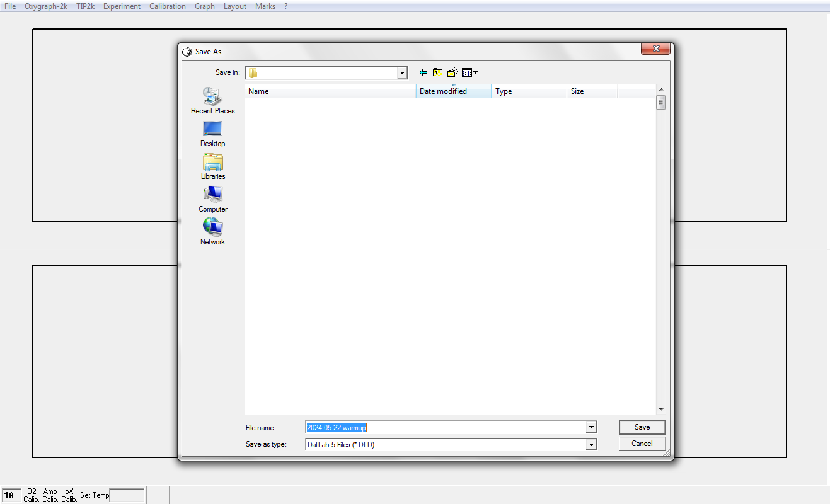This screenshot has height=504, width=830.
Task: Go back to last folder visited
Action: pyautogui.click(x=424, y=72)
